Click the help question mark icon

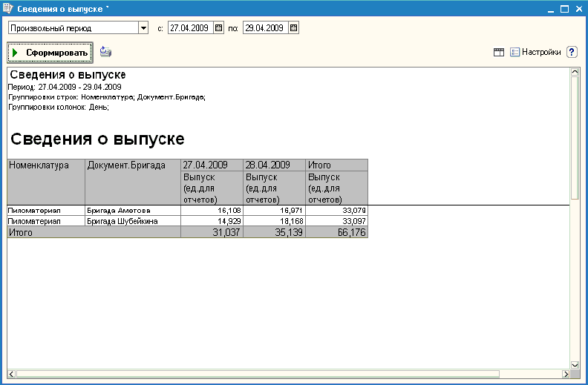pos(572,52)
